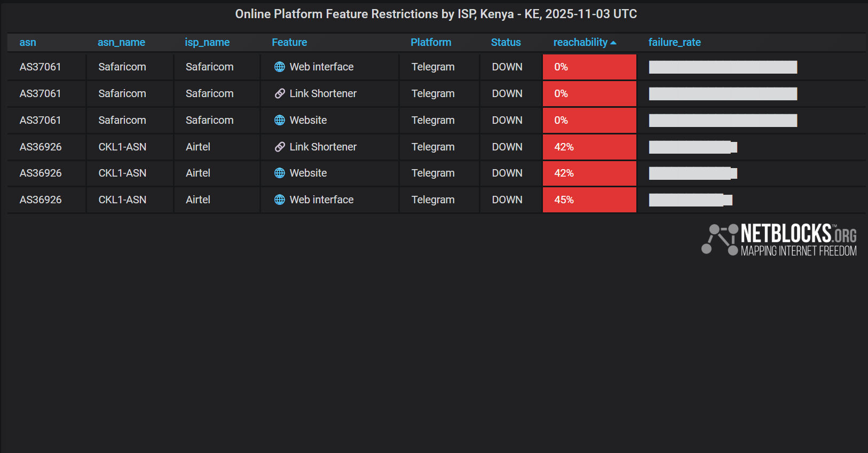Viewport: 868px width, 453px height.
Task: Click globe icon in Airtel Web interface row
Action: coord(279,200)
